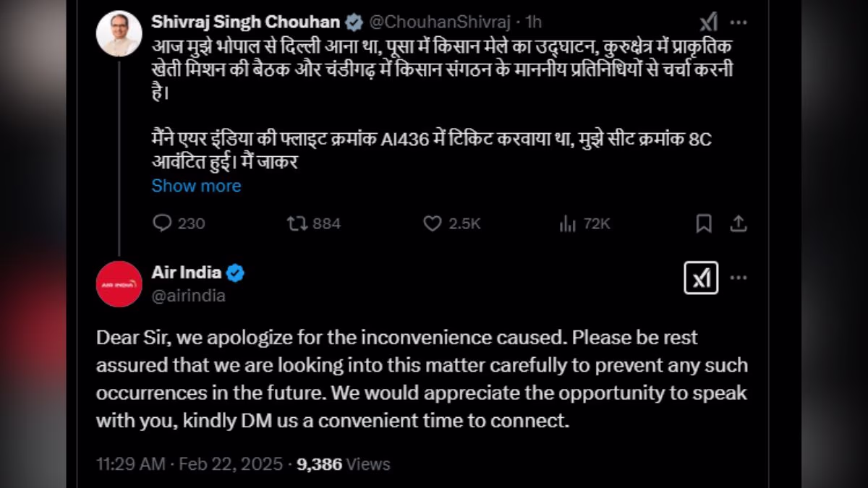
Task: Open view analytics showing 72K
Action: click(x=567, y=224)
